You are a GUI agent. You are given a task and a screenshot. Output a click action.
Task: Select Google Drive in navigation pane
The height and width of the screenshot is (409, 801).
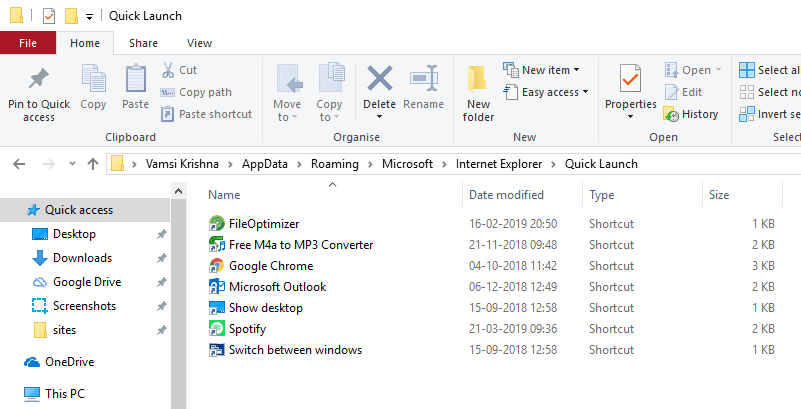[x=86, y=282]
